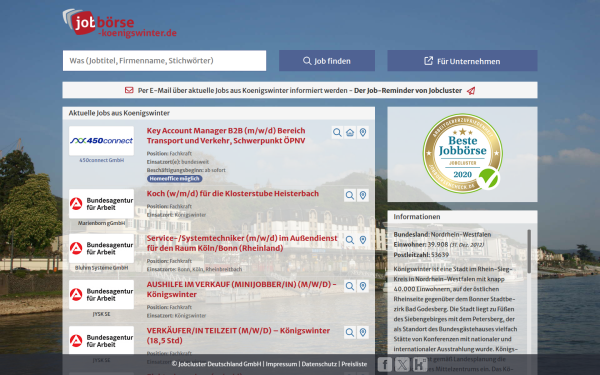
Task: Click magnifier icon for VERKÄUFER/IN TEILZEIT job
Action: [x=350, y=333]
